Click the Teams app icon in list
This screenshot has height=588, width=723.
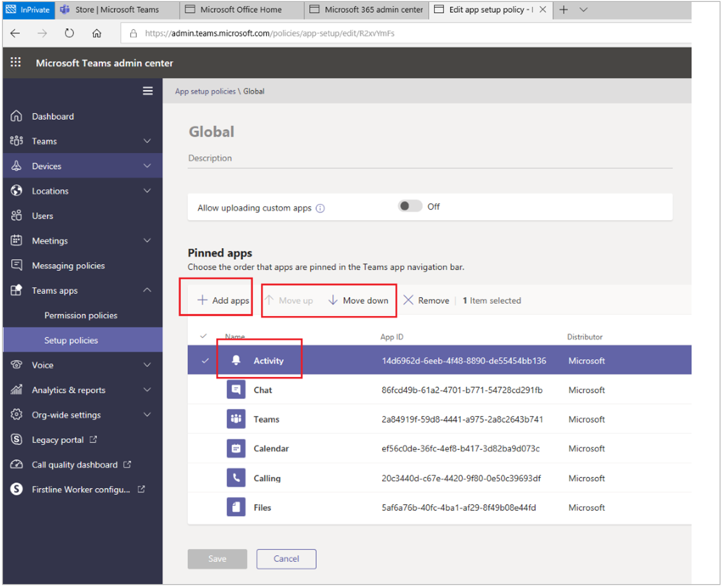(x=236, y=419)
